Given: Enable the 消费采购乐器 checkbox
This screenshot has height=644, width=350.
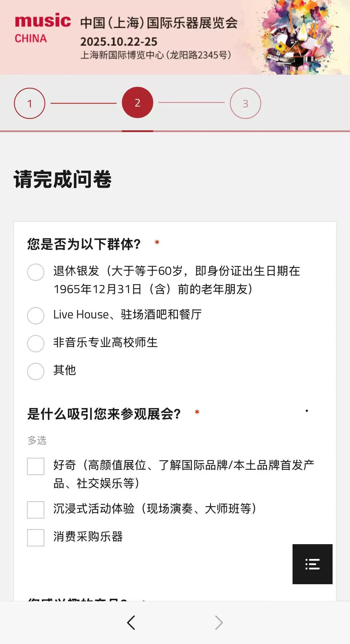Looking at the screenshot, I should (36, 537).
